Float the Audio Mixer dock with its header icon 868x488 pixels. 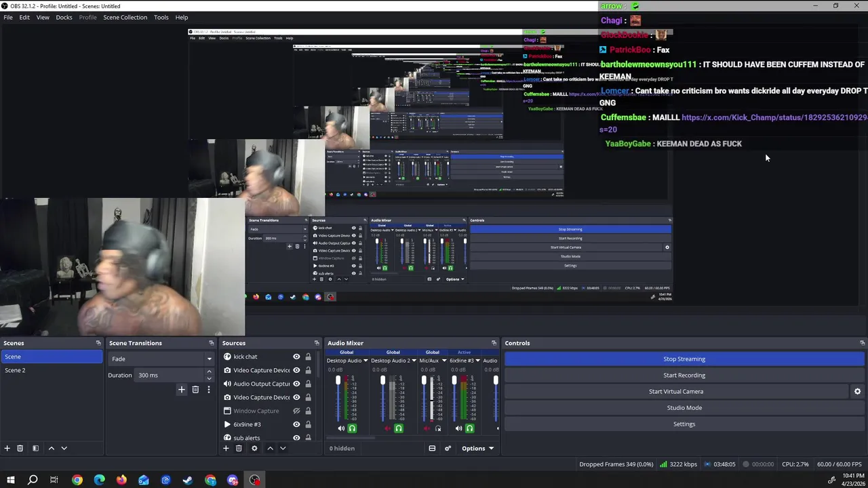[x=494, y=343]
